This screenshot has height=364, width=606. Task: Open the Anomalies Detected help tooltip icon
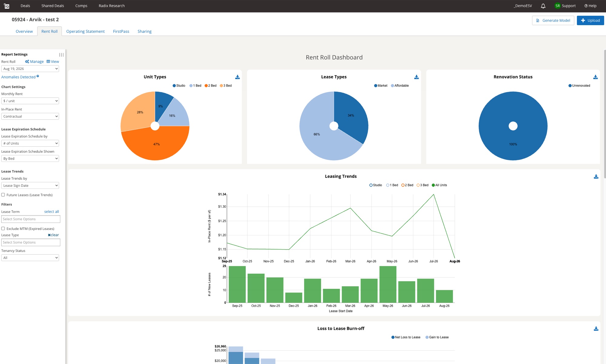38,76
